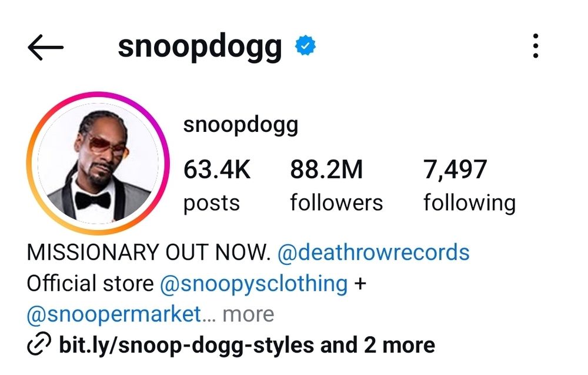Tap the back arrow icon
The width and height of the screenshot is (588, 375).
click(x=45, y=47)
